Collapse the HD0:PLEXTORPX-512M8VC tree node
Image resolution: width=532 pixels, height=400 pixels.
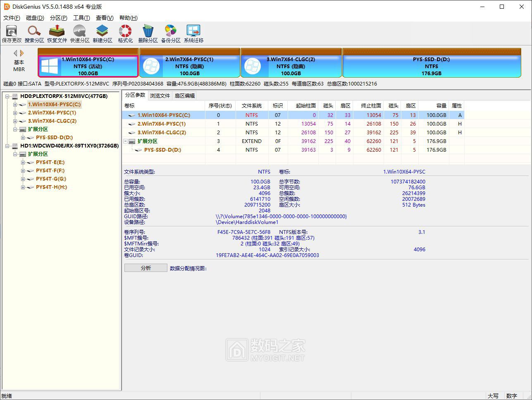[x=7, y=96]
